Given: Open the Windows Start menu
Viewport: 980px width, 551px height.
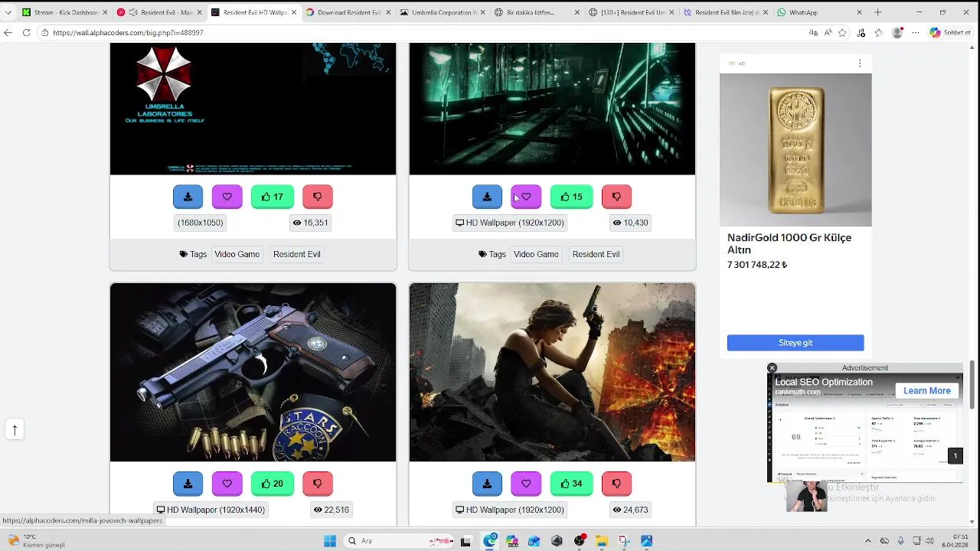Looking at the screenshot, I should (330, 541).
